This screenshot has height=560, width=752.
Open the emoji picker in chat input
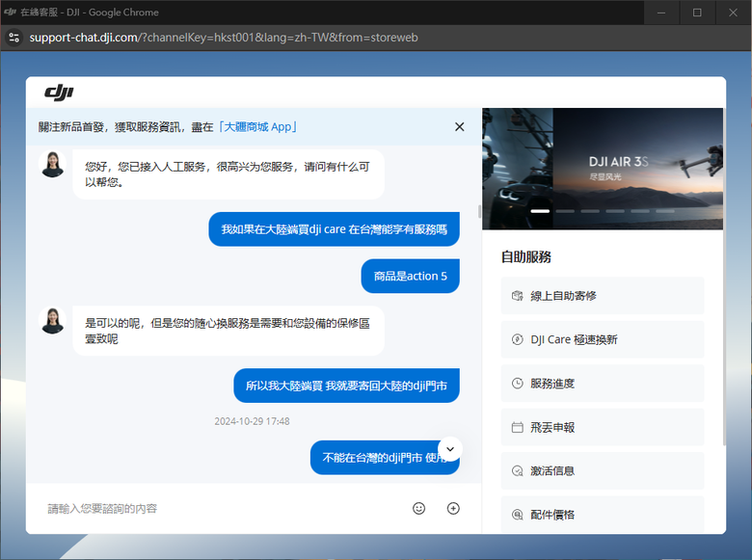click(418, 508)
